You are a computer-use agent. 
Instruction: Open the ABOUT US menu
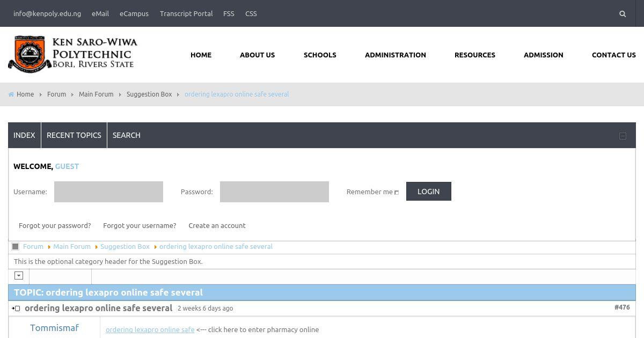(x=257, y=55)
